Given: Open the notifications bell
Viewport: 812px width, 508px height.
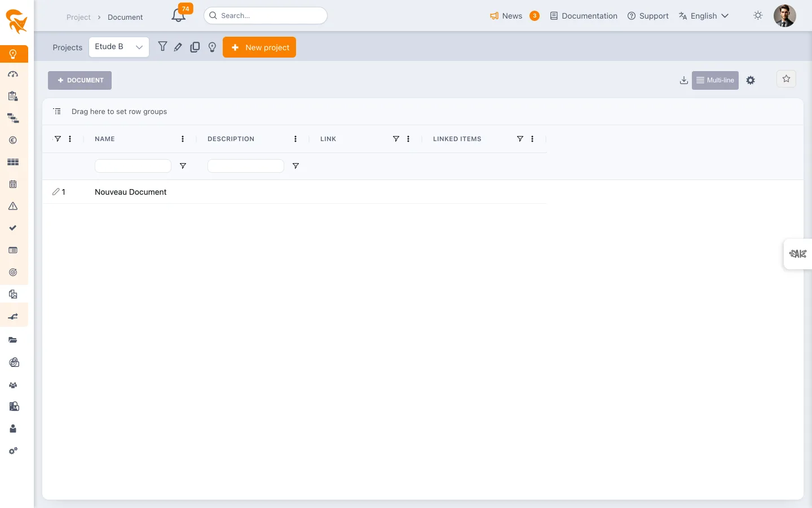Looking at the screenshot, I should [179, 16].
